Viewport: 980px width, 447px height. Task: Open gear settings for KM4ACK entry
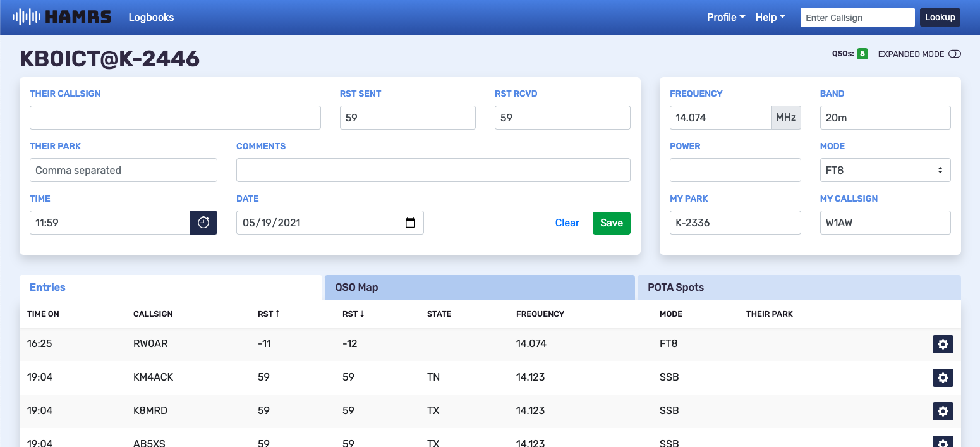click(x=943, y=377)
